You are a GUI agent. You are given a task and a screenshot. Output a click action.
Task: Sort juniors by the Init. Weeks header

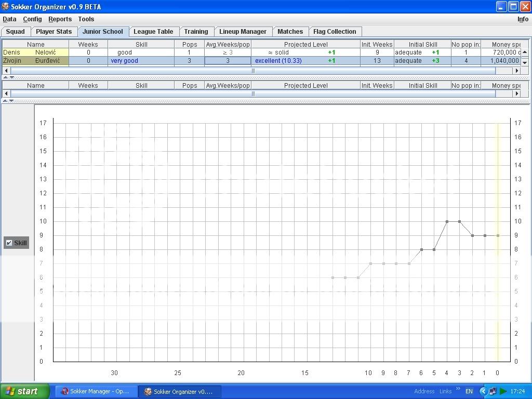click(377, 44)
